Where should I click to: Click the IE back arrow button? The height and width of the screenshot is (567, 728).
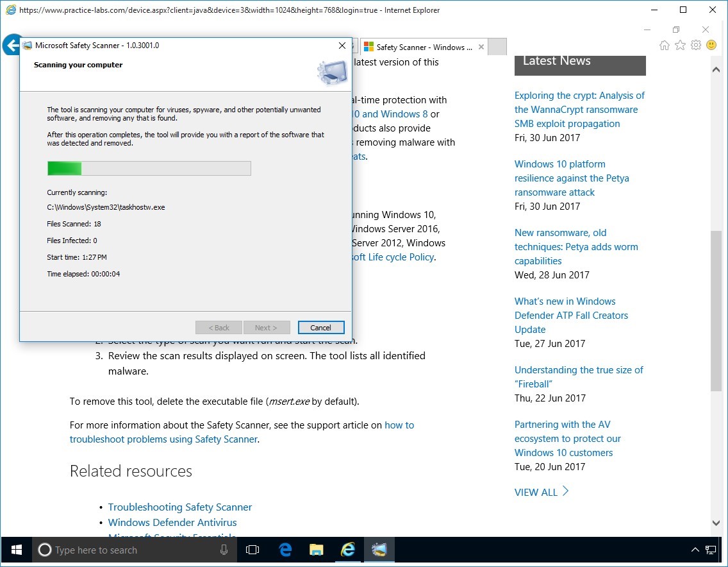point(11,46)
